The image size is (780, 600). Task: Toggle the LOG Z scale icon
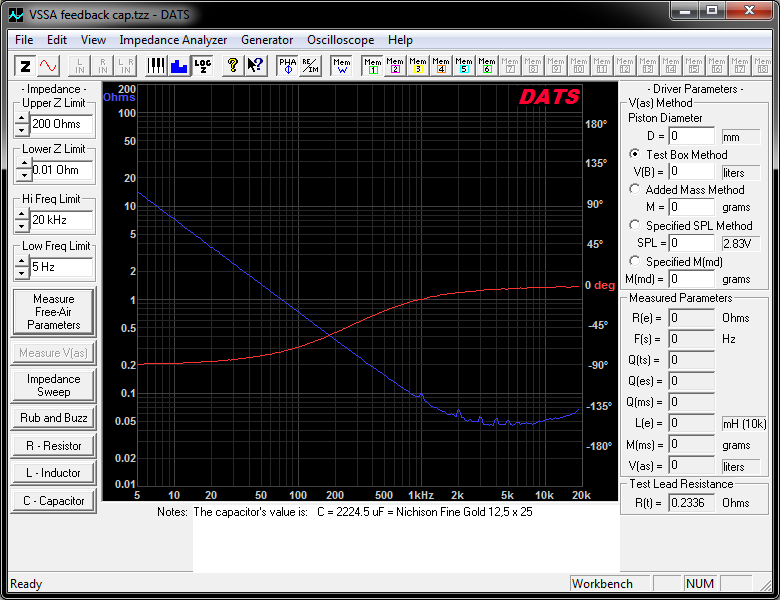pyautogui.click(x=202, y=65)
